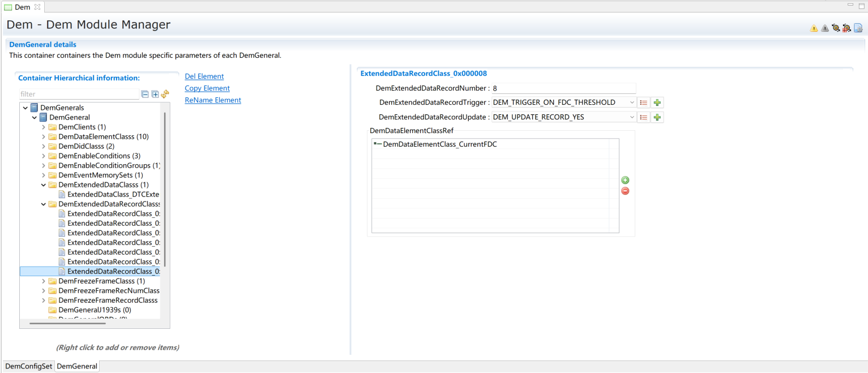The width and height of the screenshot is (868, 373).
Task: Select the DemGeneral bottom tab
Action: tap(77, 366)
